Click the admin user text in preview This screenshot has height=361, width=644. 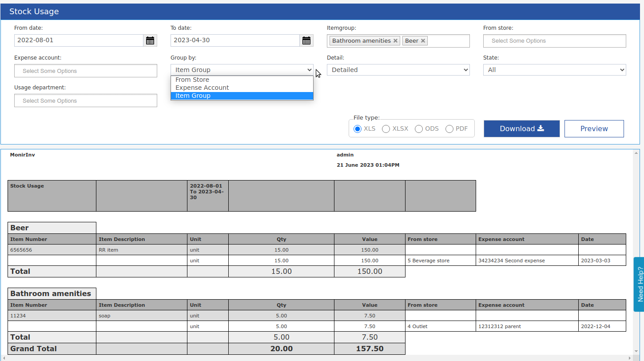tap(345, 155)
